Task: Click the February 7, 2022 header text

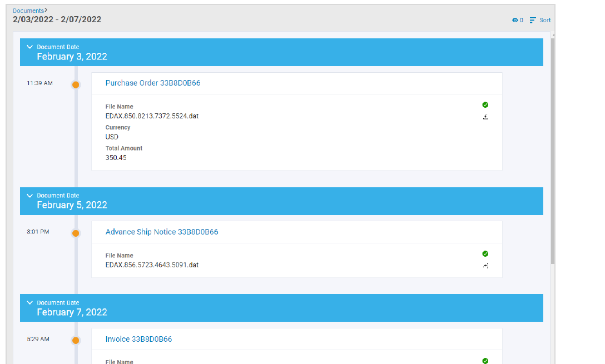Action: tap(72, 312)
